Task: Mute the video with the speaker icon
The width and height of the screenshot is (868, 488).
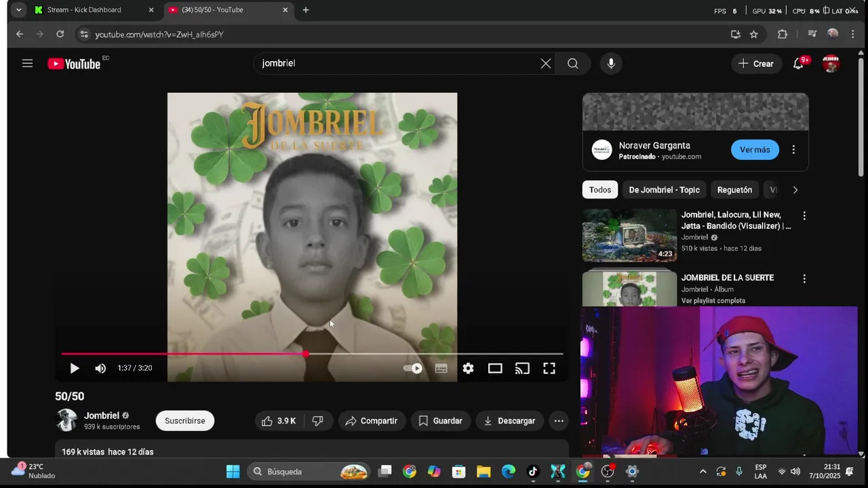Action: click(x=100, y=368)
